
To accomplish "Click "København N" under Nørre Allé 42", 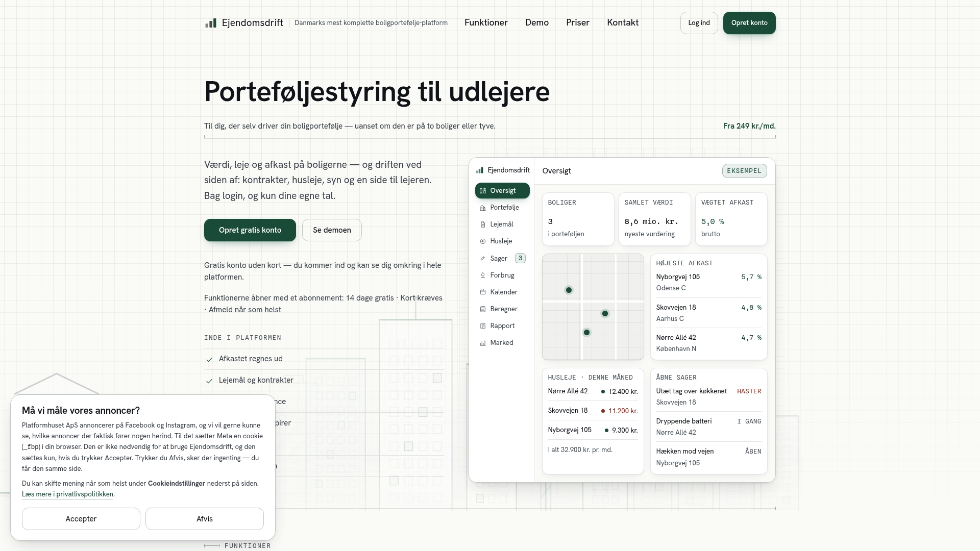I will point(676,349).
